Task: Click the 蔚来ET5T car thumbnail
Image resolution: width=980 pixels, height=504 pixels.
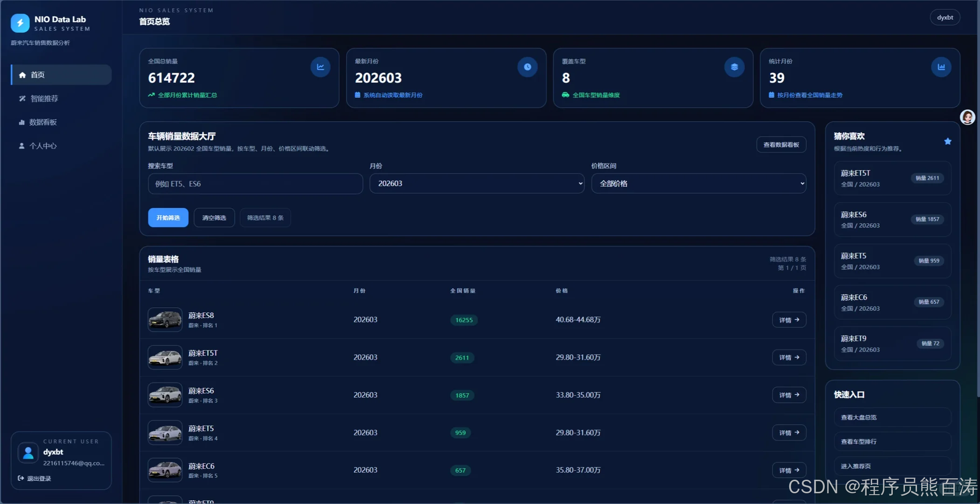Action: [x=165, y=357]
